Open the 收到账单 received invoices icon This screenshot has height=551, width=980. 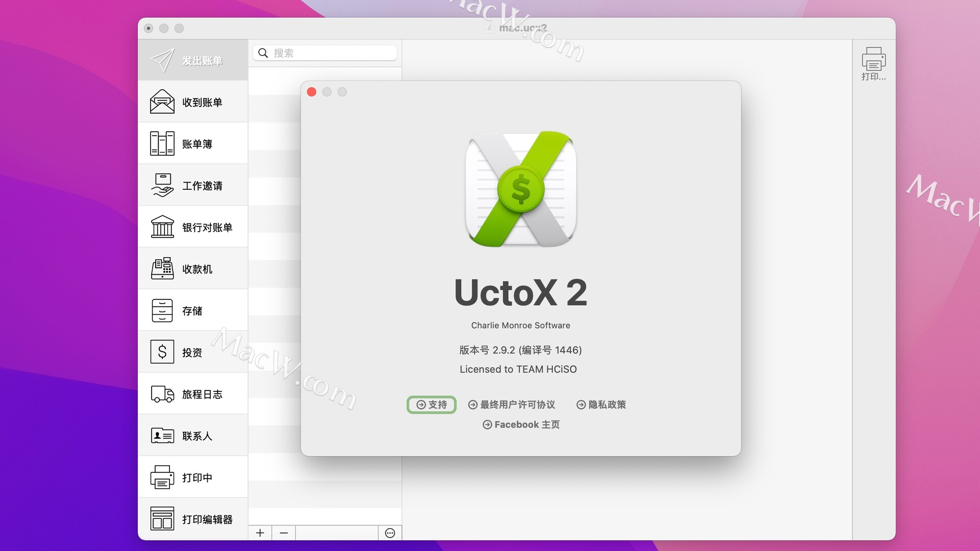(162, 102)
